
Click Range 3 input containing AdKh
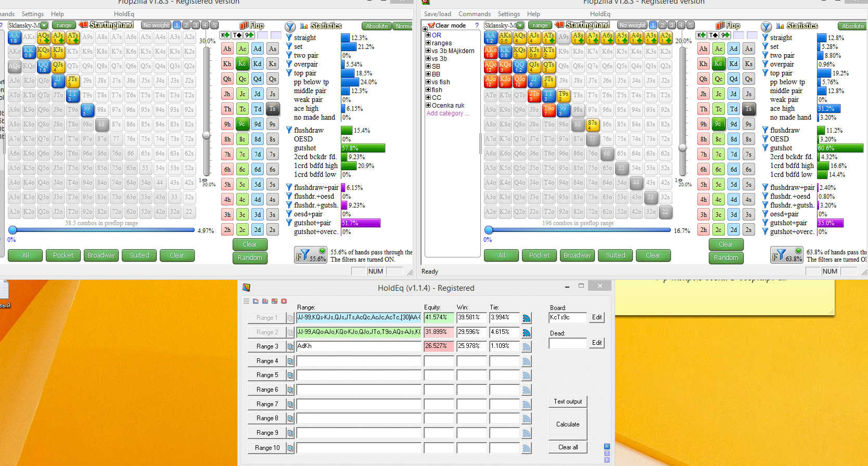pyautogui.click(x=359, y=346)
